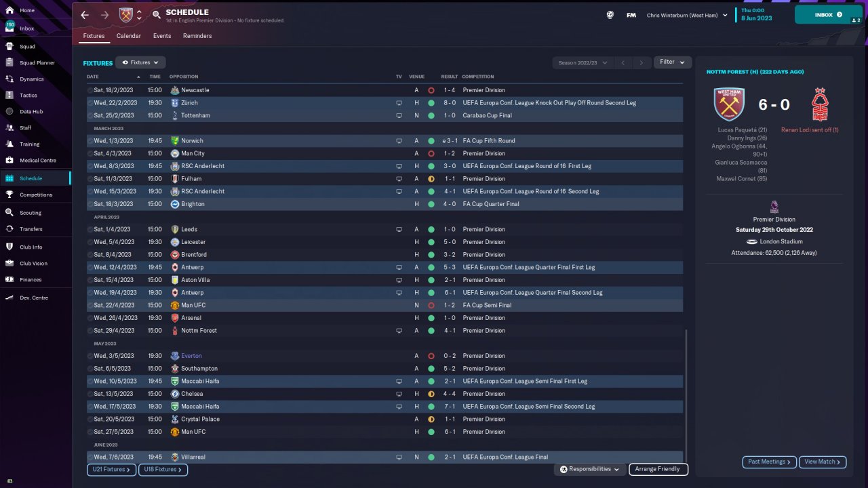Click the Opposition column header

point(184,77)
